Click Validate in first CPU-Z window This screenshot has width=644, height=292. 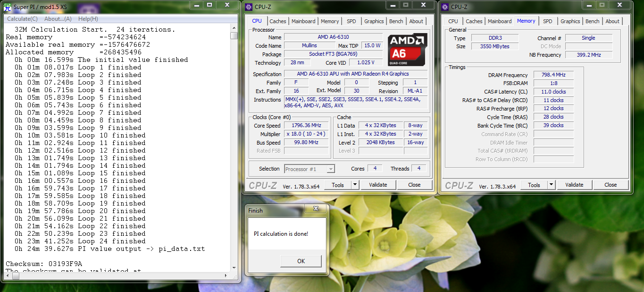[x=378, y=185]
